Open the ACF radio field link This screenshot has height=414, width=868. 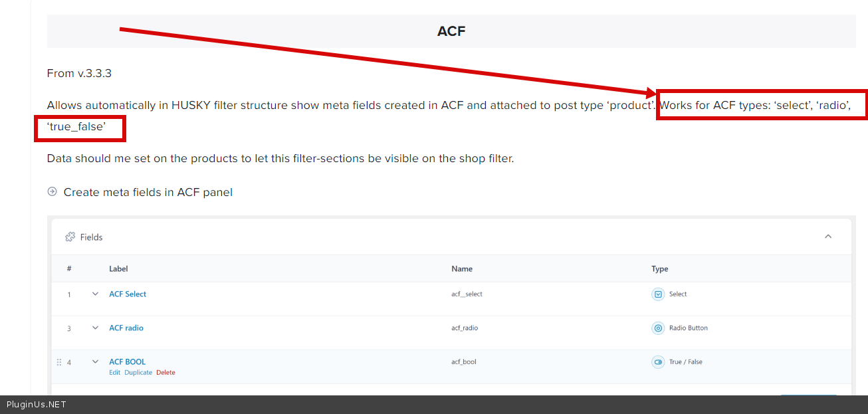[126, 328]
